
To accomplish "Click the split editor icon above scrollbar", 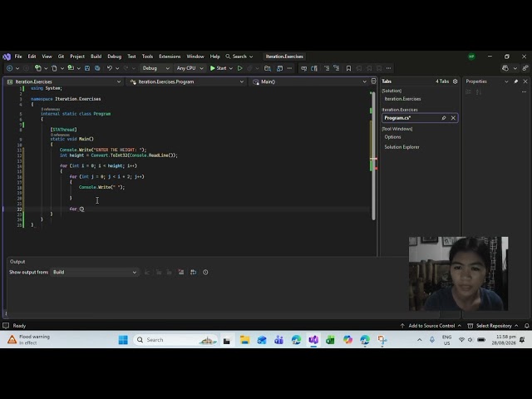I will pyautogui.click(x=373, y=81).
